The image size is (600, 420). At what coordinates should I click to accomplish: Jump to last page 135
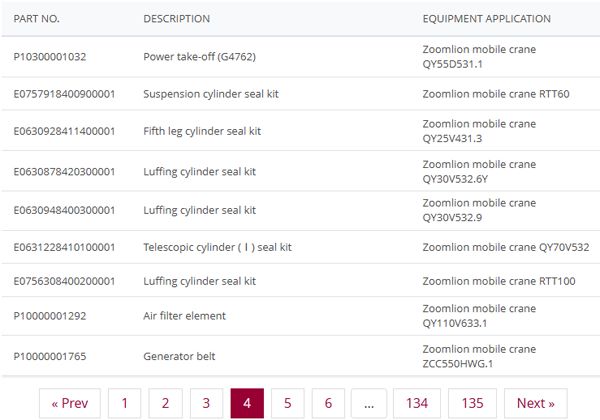(x=472, y=403)
